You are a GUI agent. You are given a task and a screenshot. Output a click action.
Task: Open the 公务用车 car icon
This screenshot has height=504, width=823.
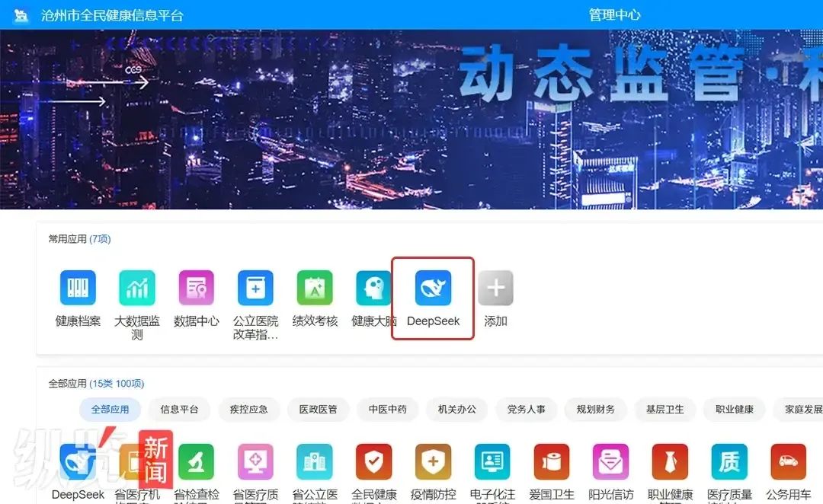(788, 462)
